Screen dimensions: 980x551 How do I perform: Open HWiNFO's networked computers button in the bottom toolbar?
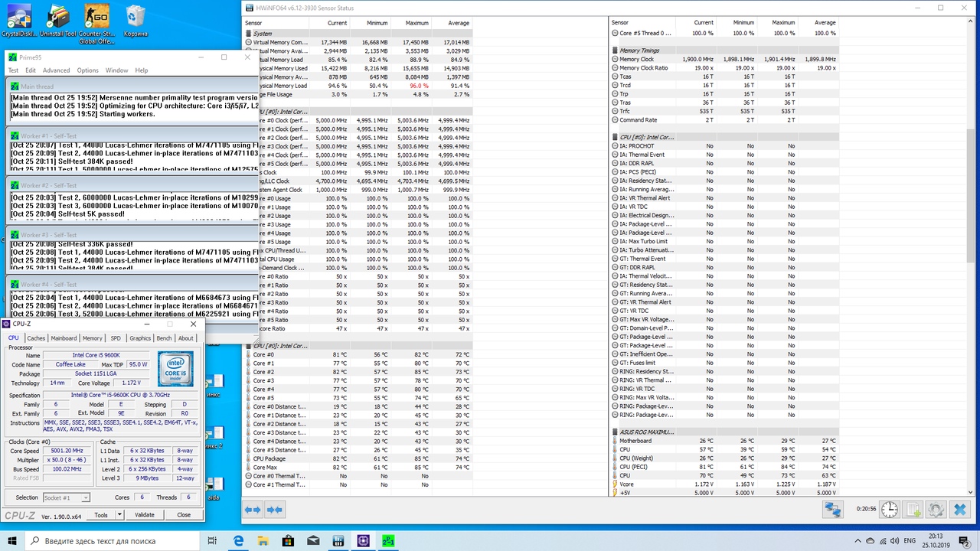click(x=833, y=510)
